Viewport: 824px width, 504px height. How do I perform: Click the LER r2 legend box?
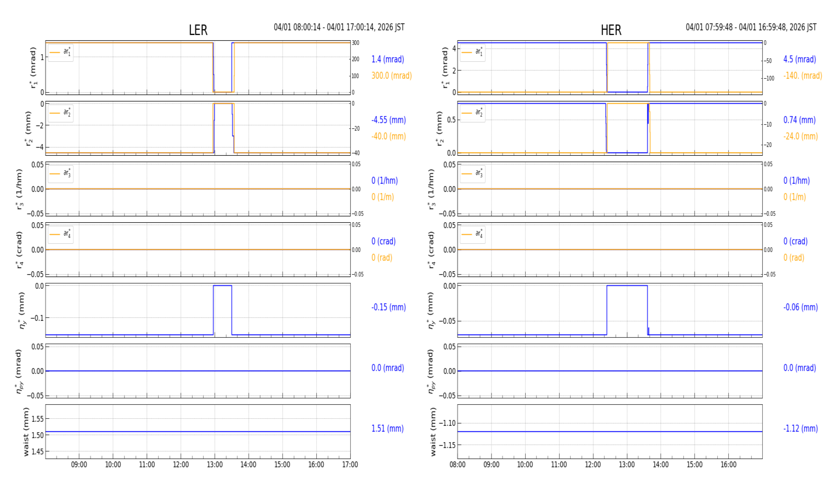(61, 113)
